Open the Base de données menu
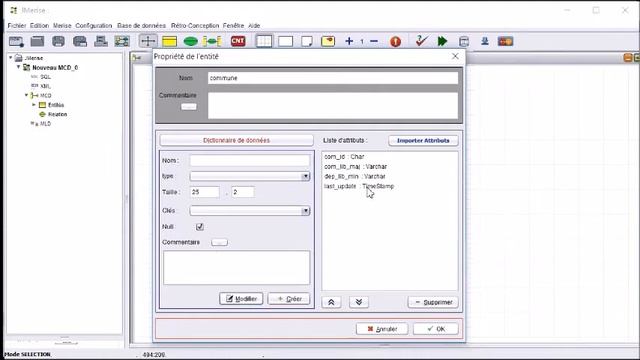640x360 pixels. 141,25
